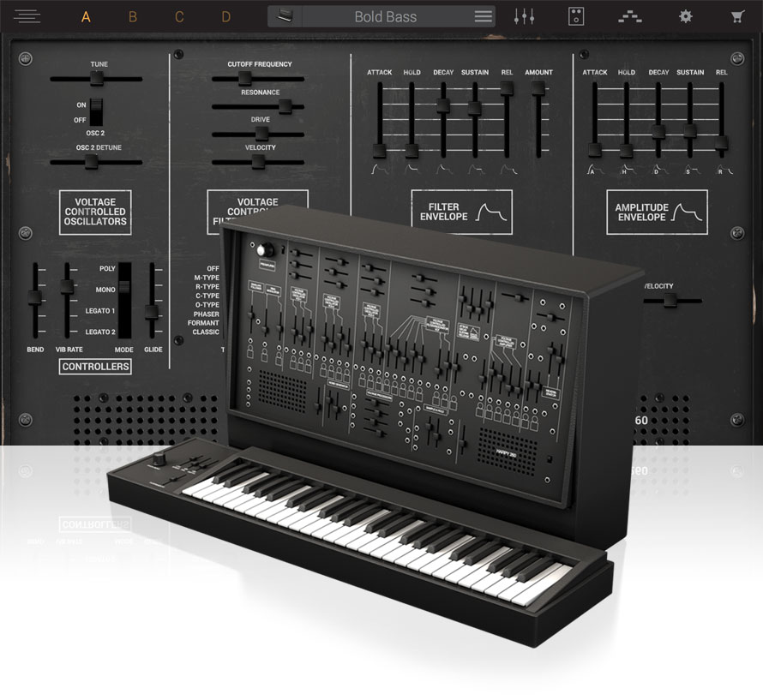
Task: Select the POLY mode option
Action: click(107, 268)
